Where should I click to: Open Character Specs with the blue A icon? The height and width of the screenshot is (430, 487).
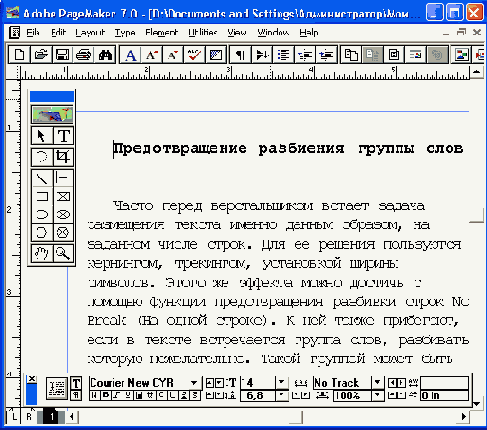pyautogui.click(x=130, y=55)
